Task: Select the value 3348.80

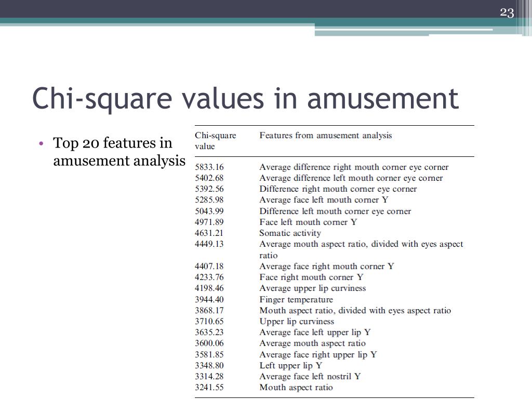Action: pos(209,365)
